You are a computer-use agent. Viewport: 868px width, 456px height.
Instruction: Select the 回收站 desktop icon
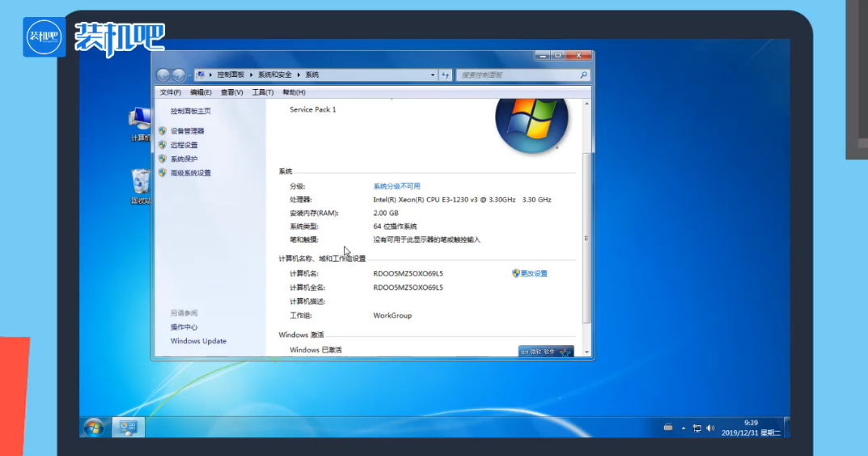tap(141, 187)
